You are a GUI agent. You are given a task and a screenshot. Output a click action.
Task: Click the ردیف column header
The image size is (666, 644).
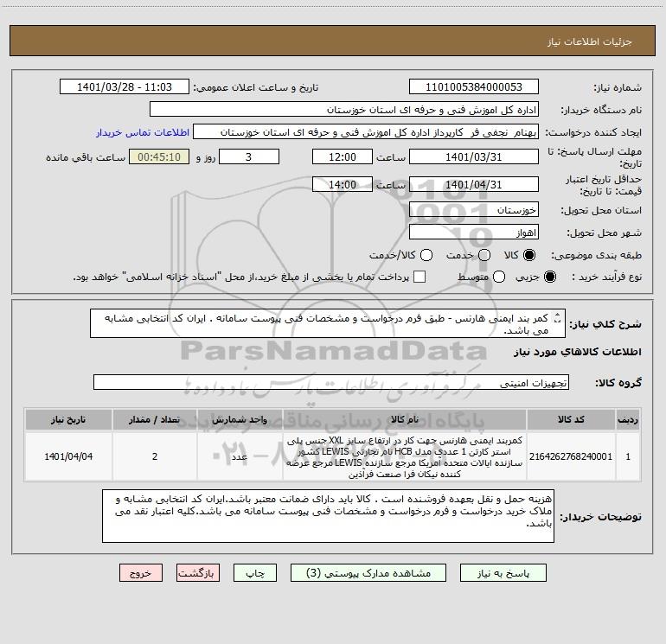(x=628, y=419)
